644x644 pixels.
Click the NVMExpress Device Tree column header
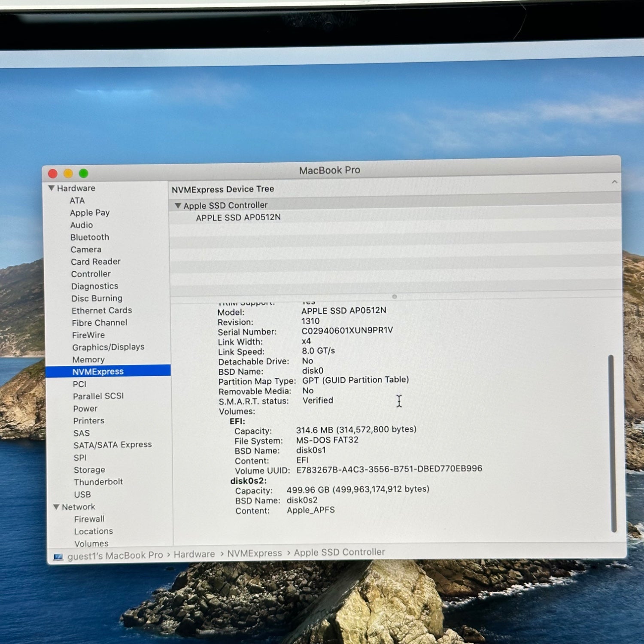coord(223,189)
